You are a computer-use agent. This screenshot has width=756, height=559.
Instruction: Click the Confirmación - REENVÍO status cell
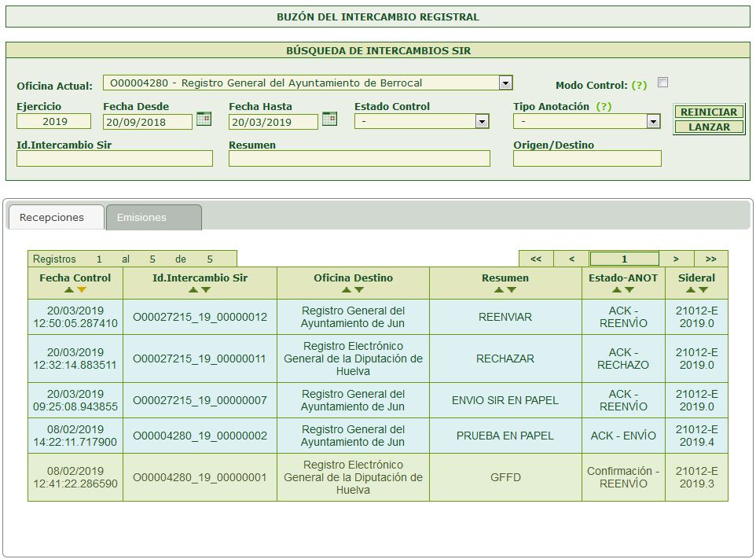tap(623, 477)
